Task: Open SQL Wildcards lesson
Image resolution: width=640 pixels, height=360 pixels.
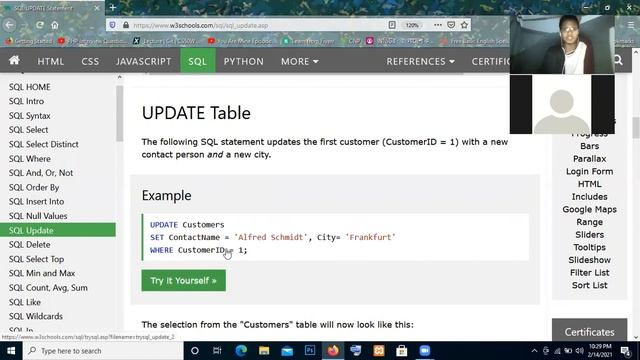Action: point(36,316)
